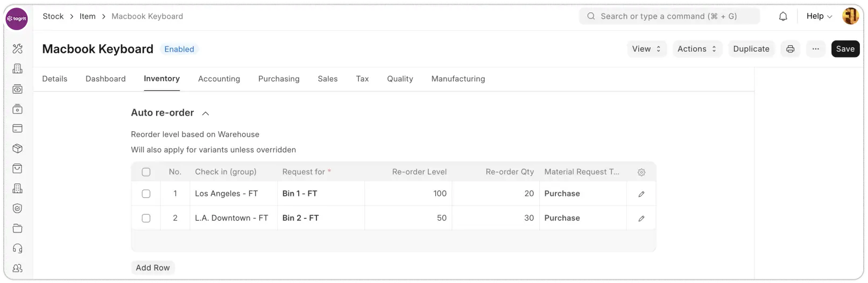The image size is (868, 283).
Task: Edit row 2 using pencil icon
Action: tap(641, 218)
